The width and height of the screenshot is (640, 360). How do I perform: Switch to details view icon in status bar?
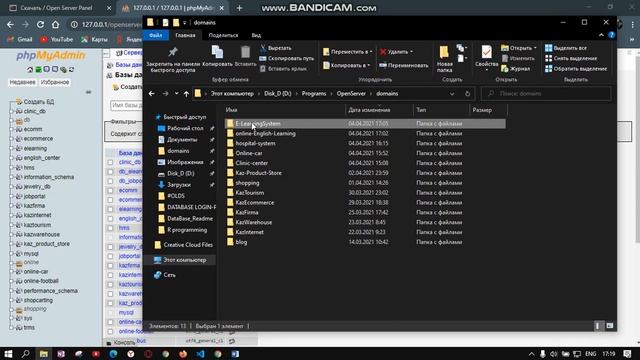pos(598,326)
